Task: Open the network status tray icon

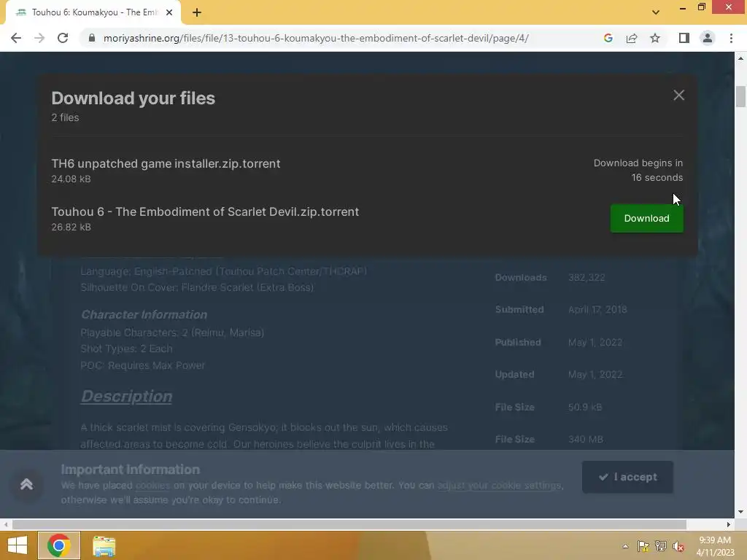Action: tap(661, 546)
